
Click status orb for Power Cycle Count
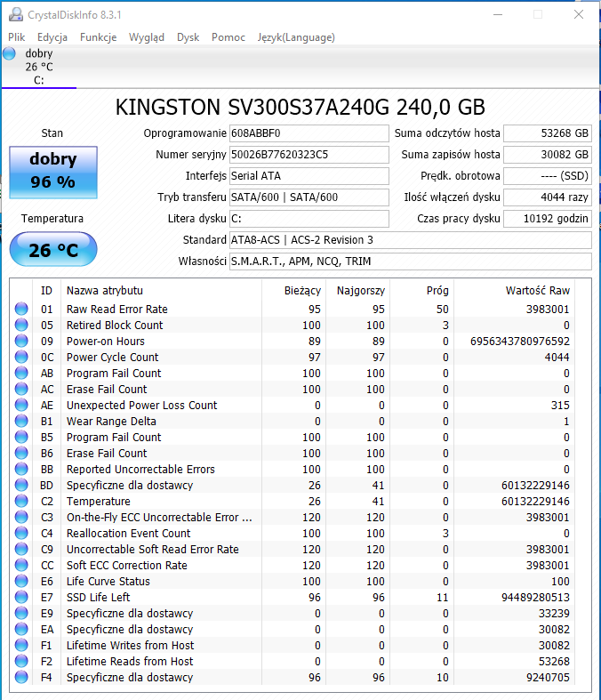pos(21,358)
